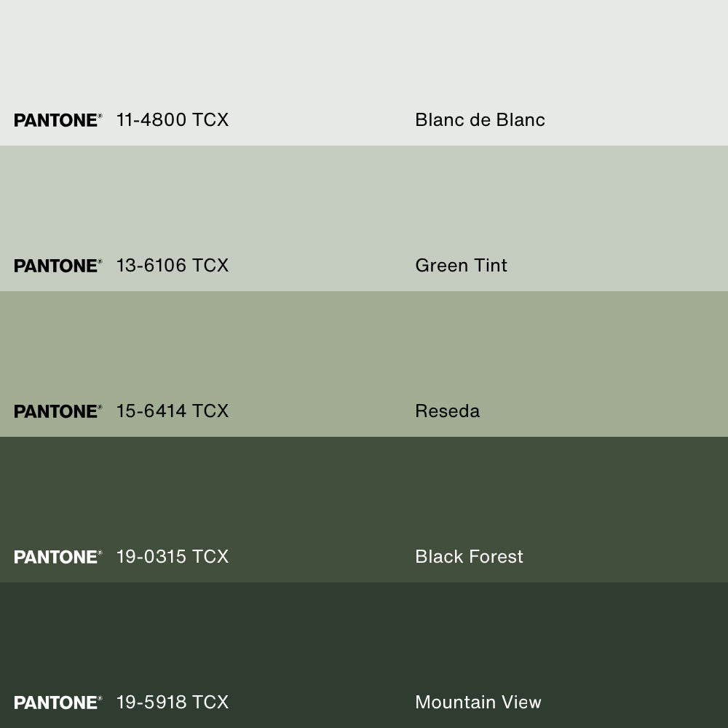
Task: Click the 13-6106 TCX color code
Action: (173, 266)
